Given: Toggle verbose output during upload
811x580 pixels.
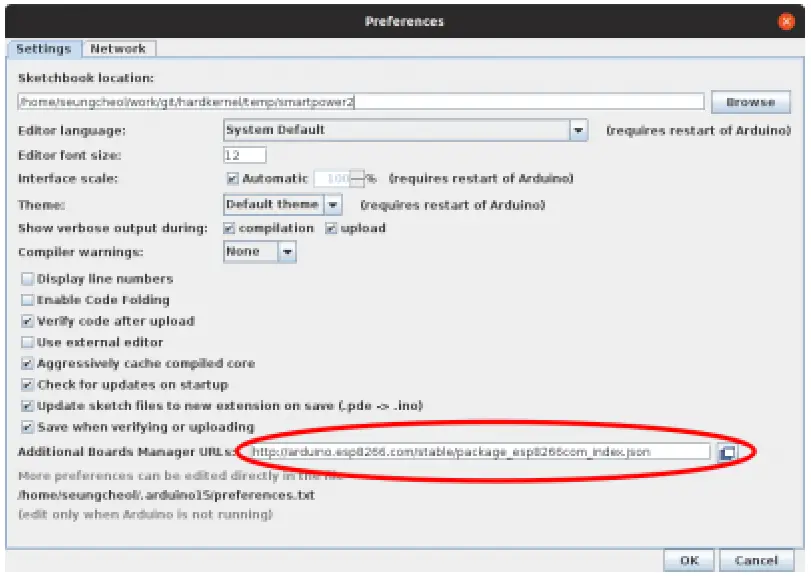Looking at the screenshot, I should pyautogui.click(x=331, y=228).
